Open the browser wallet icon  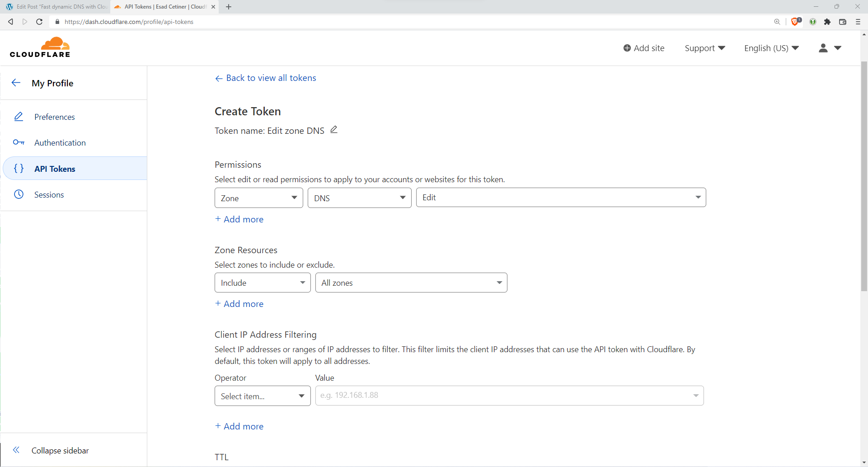click(x=843, y=22)
